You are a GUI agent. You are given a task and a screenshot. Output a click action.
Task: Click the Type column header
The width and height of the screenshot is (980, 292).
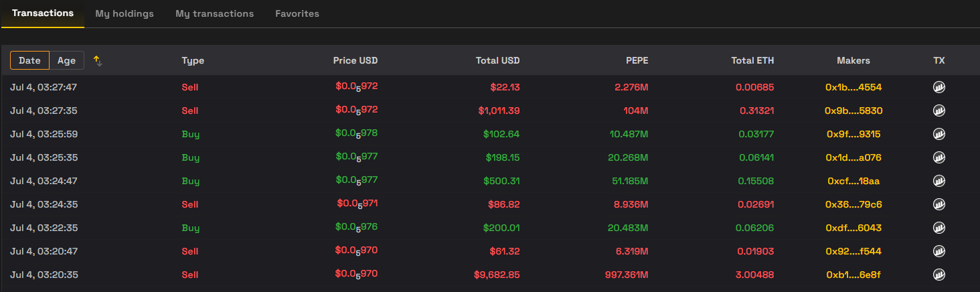(193, 60)
